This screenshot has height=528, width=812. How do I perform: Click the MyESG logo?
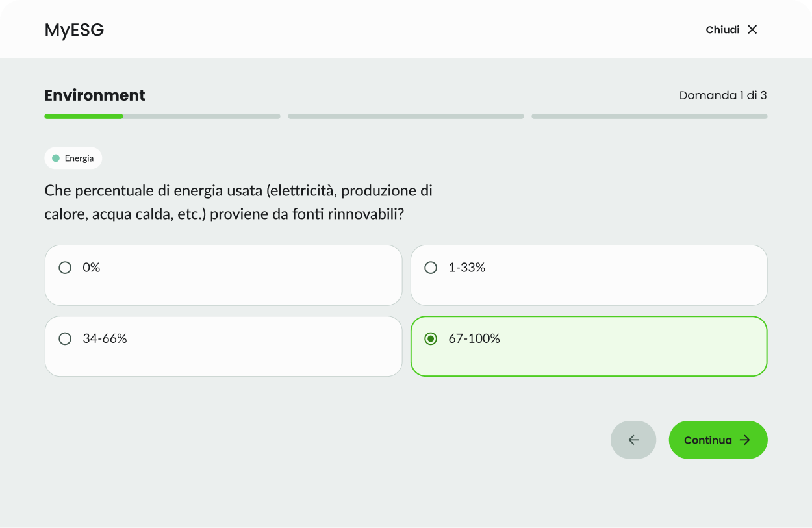74,30
